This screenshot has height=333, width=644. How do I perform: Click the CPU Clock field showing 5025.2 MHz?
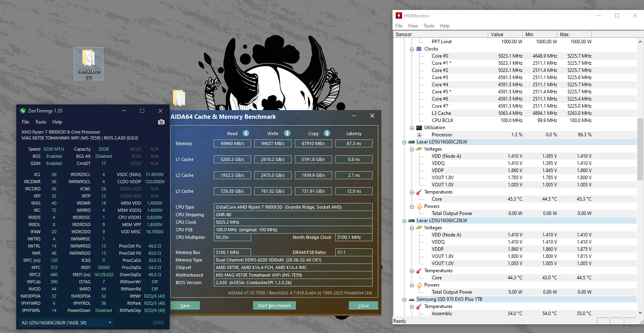293,222
